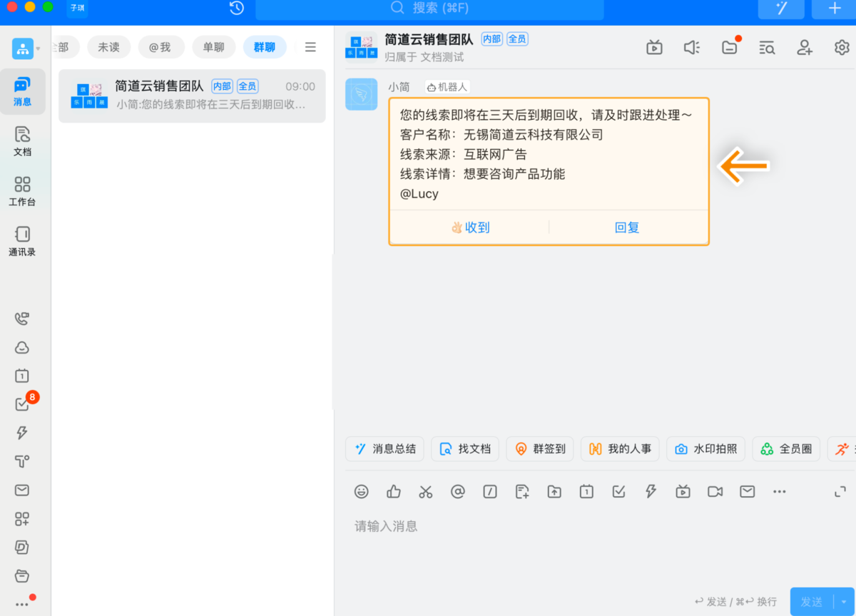Add a member to 简道云销售团队 group

click(804, 47)
